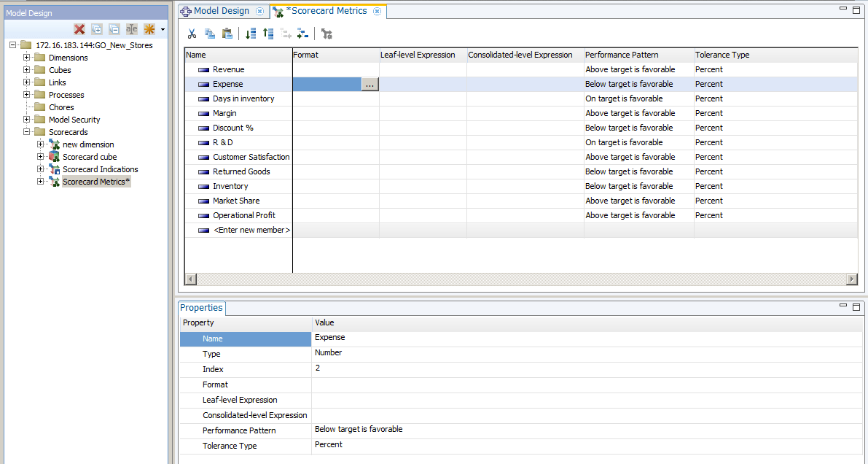Viewport: 868px width, 464px height.
Task: Expand all tree nodes with the plus icon
Action: 95,28
